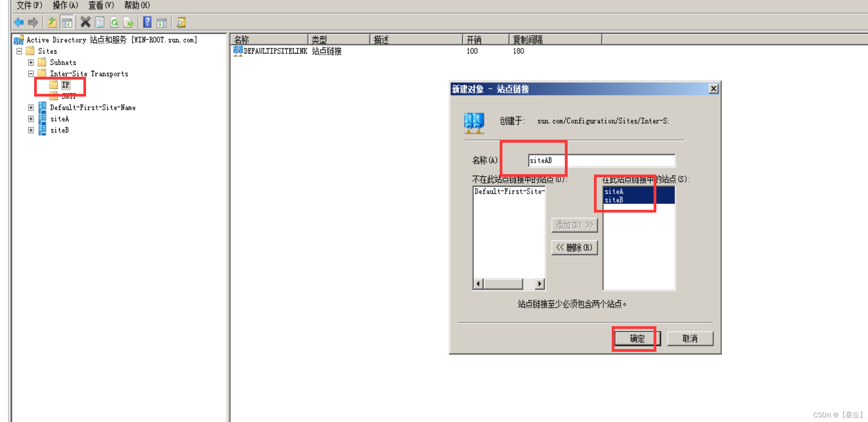
Task: Expand the Subnets tree node
Action: click(x=31, y=62)
